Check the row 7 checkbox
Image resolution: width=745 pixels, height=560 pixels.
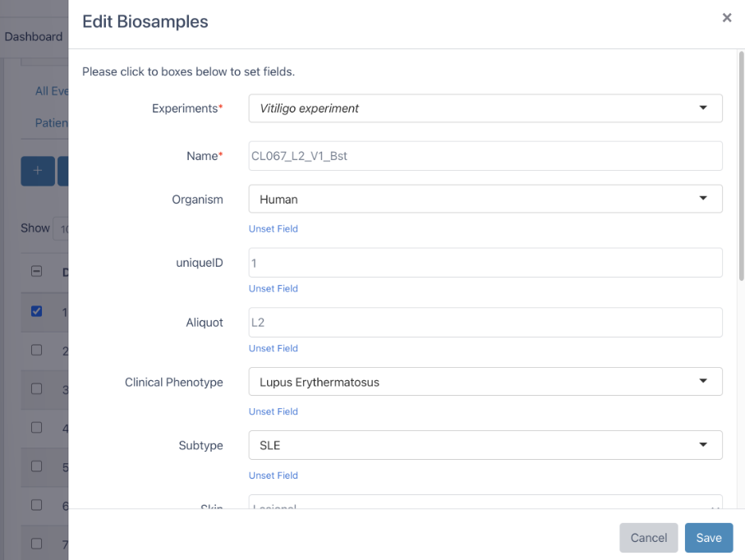tap(37, 544)
